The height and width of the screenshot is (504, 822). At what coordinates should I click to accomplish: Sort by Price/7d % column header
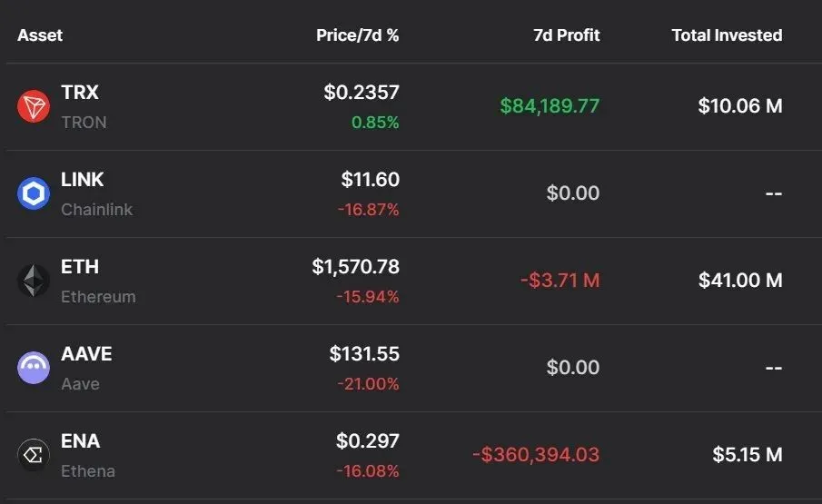[357, 35]
